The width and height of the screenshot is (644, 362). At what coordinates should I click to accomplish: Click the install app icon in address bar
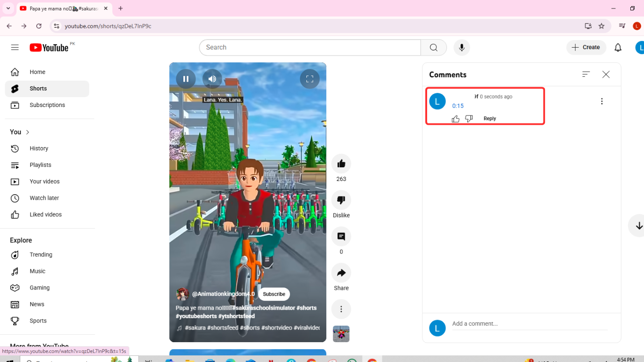point(588,26)
